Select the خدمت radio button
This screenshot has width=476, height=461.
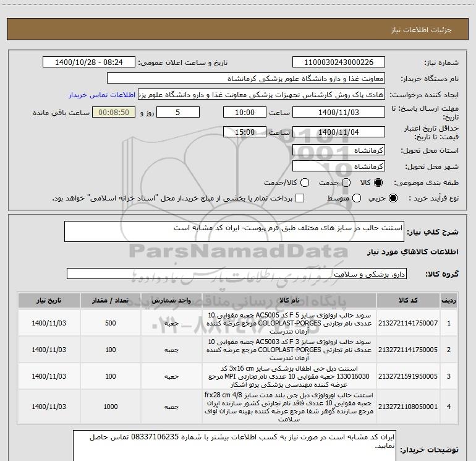(x=346, y=183)
